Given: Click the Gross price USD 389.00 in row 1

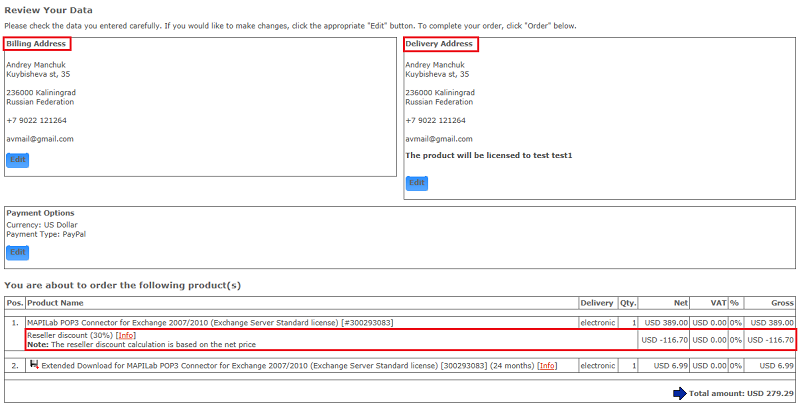Looking at the screenshot, I should click(772, 323).
